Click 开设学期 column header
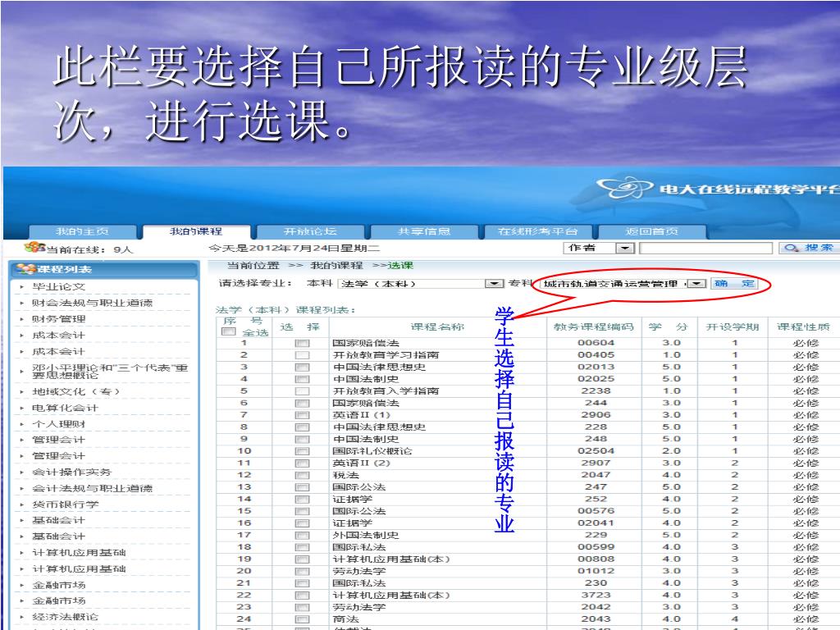 click(x=733, y=326)
